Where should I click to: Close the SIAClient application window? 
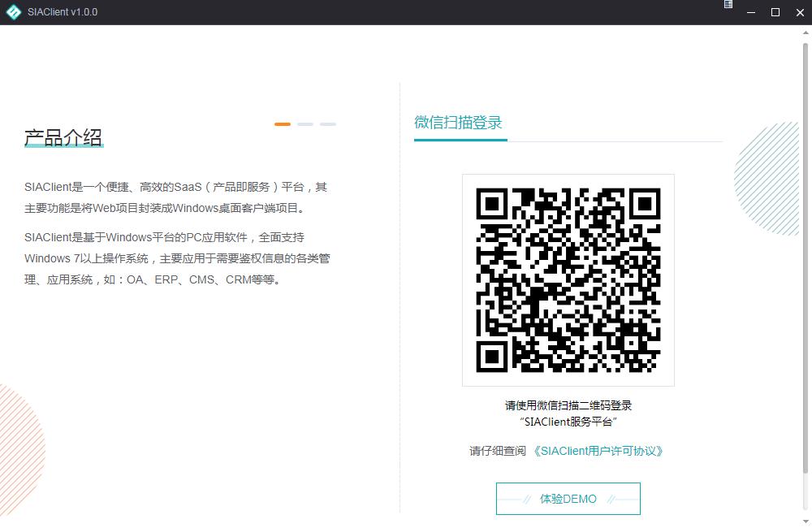800,12
